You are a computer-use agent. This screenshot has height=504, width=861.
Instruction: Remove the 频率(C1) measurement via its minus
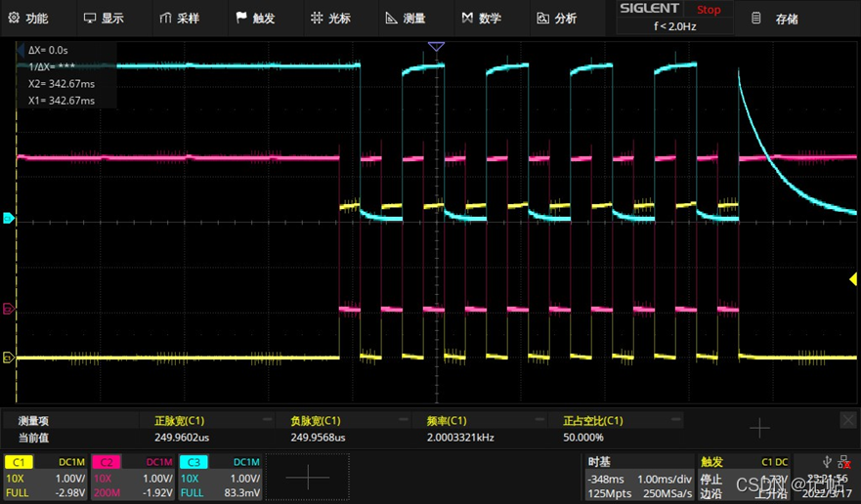539,419
